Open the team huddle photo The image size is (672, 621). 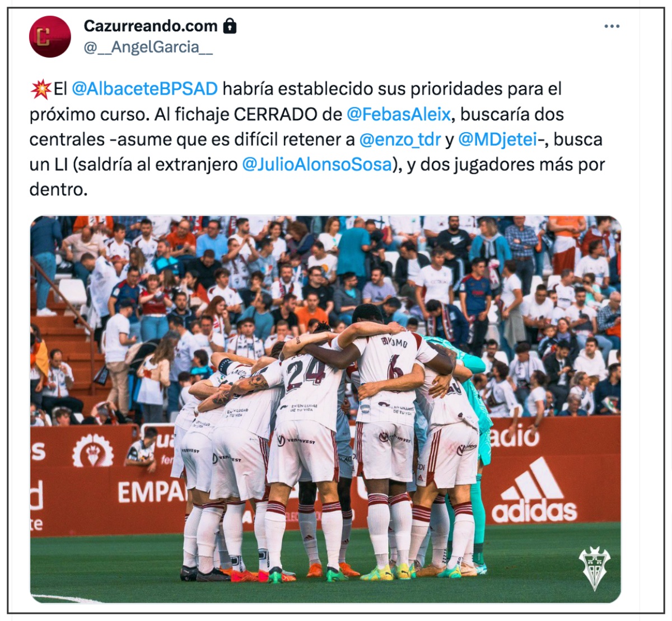tap(325, 409)
